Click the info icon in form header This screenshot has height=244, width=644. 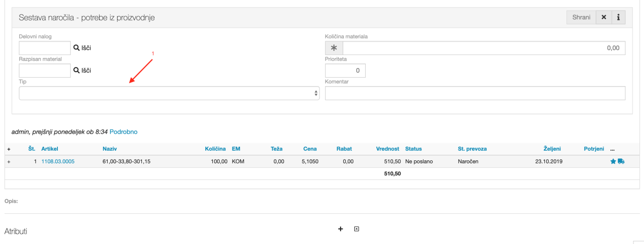coord(618,17)
